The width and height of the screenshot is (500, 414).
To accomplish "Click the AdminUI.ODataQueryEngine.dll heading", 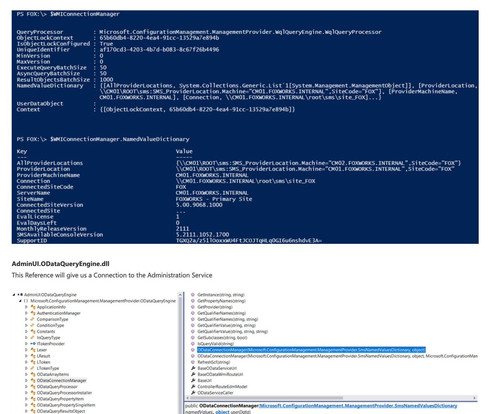I will [61, 264].
